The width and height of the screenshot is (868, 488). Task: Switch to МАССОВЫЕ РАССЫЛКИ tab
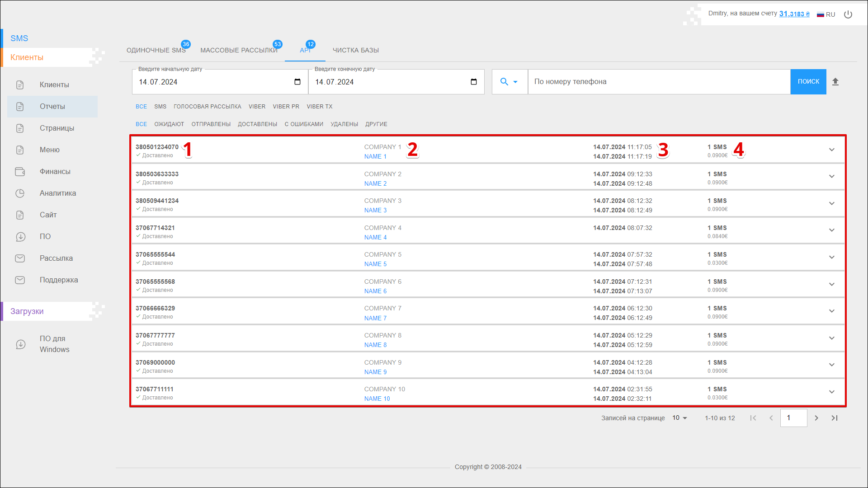tap(239, 50)
